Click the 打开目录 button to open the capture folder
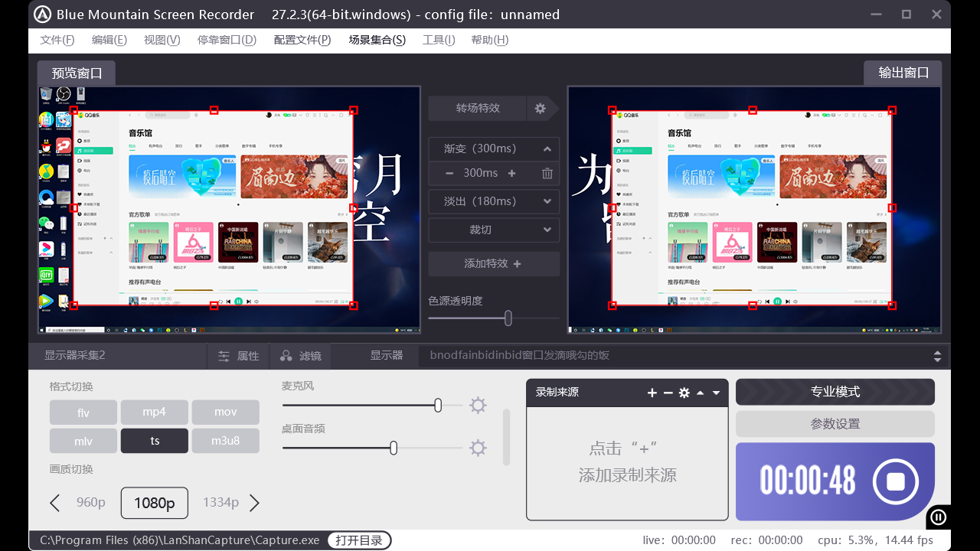The width and height of the screenshot is (980, 551). click(x=358, y=540)
